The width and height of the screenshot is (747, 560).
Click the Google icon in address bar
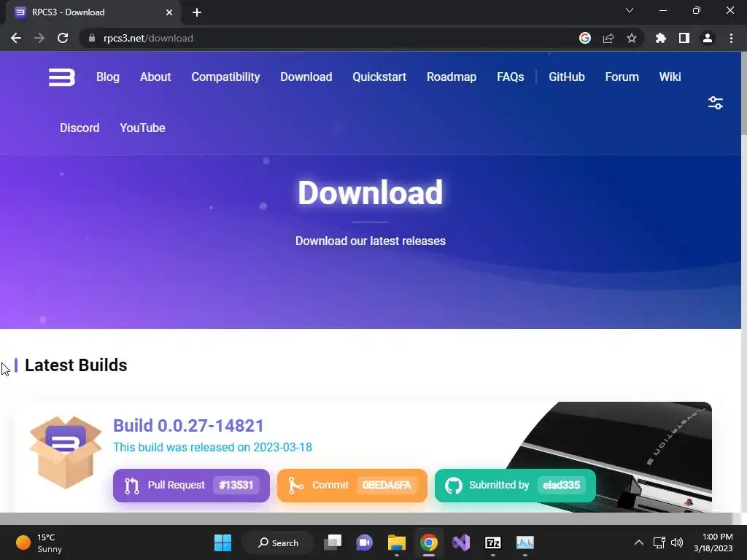tap(585, 38)
